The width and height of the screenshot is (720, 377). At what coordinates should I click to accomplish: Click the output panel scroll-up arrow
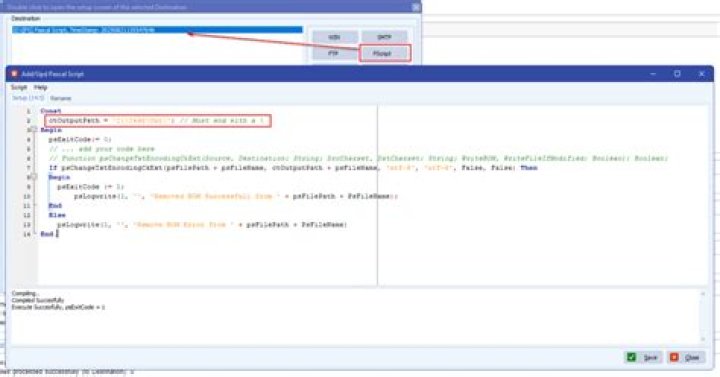click(703, 294)
